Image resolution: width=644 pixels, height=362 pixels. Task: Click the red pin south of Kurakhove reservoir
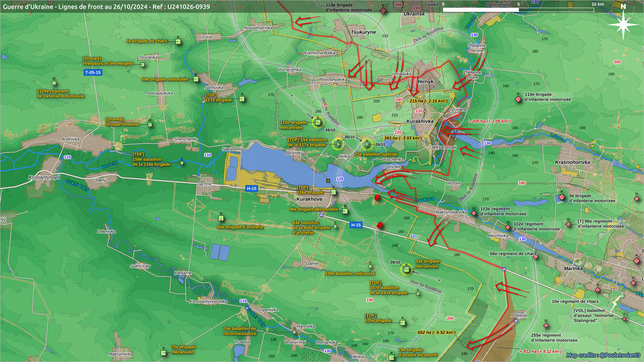click(x=377, y=197)
